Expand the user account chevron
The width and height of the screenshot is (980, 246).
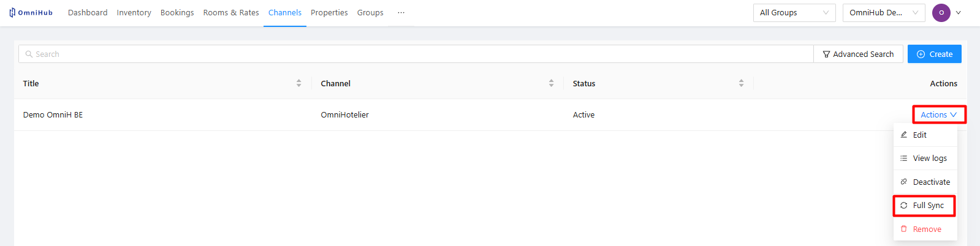[x=959, y=13]
